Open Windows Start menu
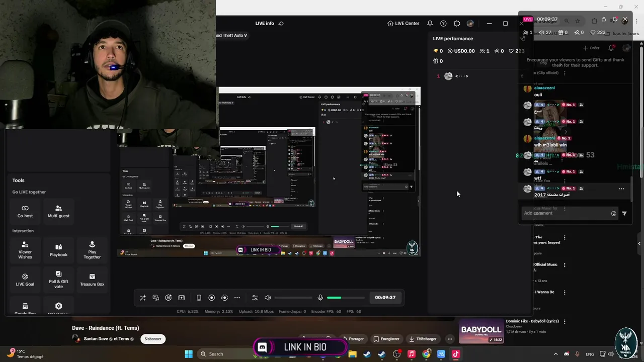Image resolution: width=644 pixels, height=362 pixels. point(189,354)
